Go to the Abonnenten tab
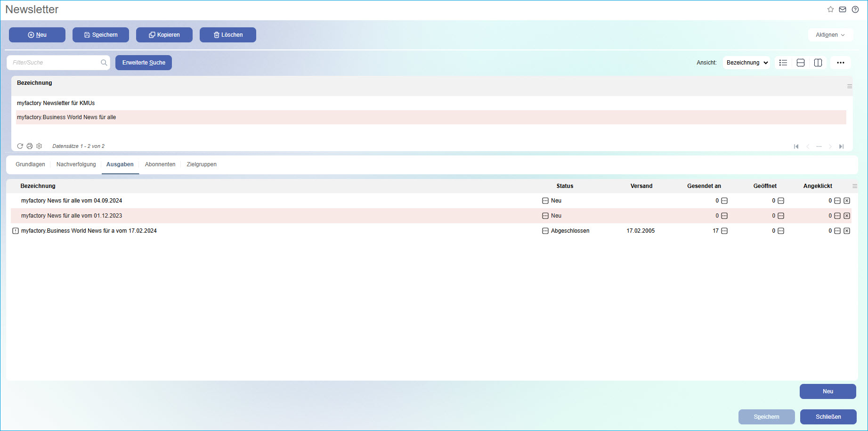Screen dimensions: 868x431 tap(160, 164)
